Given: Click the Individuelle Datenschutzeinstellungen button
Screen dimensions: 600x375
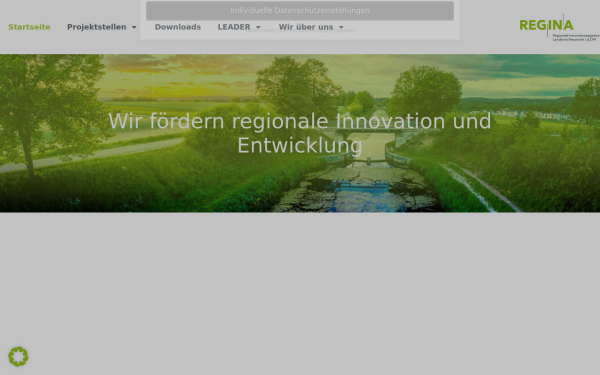Looking at the screenshot, I should 300,11.
